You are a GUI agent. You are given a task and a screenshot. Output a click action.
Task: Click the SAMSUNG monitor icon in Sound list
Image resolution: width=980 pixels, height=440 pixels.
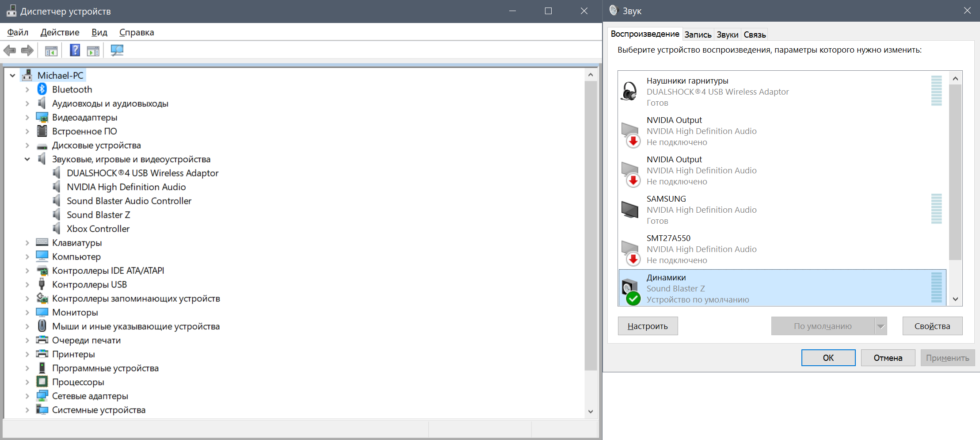coord(630,210)
